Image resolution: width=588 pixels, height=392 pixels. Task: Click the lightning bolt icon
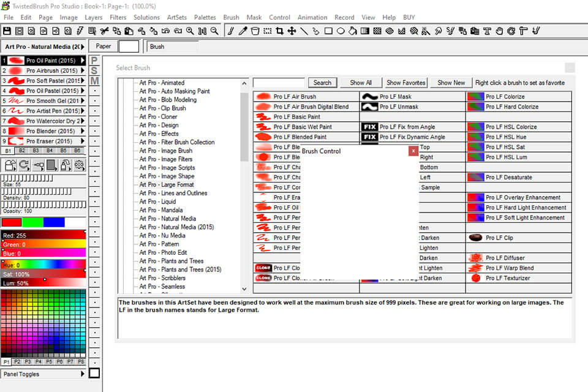(80, 31)
